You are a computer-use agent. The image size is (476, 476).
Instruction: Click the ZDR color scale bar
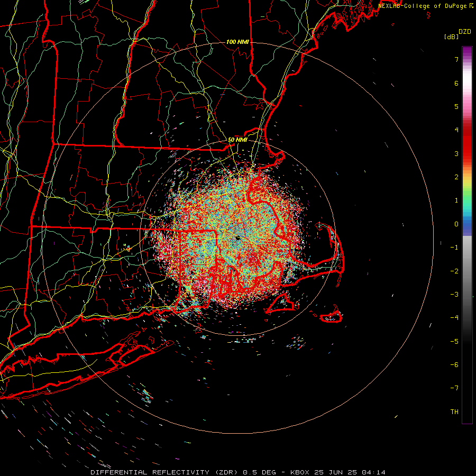coord(467,235)
